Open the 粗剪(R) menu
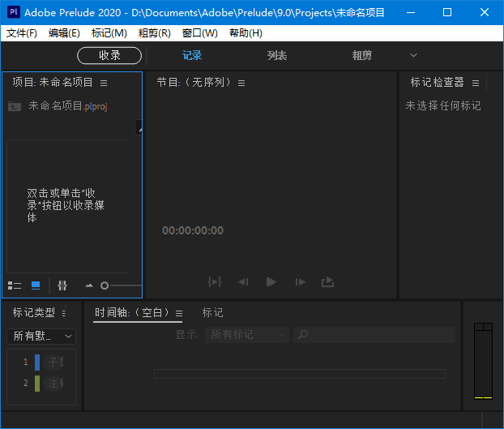The width and height of the screenshot is (504, 429). click(x=154, y=33)
